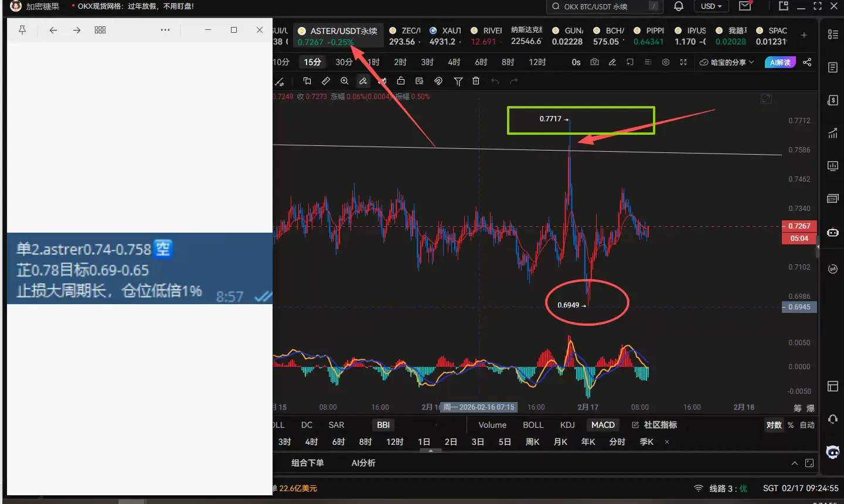Select the ASTER/USDT永续 tab
The height and width of the screenshot is (504, 844).
[x=339, y=36]
